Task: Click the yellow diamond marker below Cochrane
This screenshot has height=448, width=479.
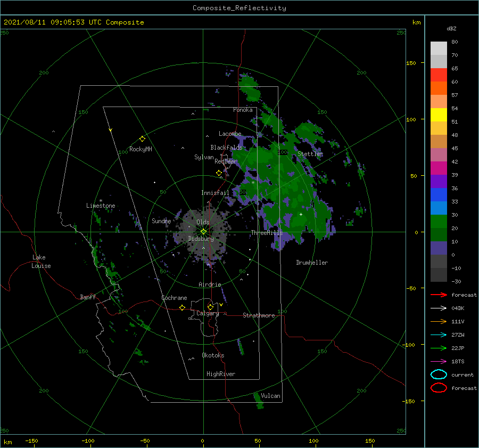Action: point(182,307)
